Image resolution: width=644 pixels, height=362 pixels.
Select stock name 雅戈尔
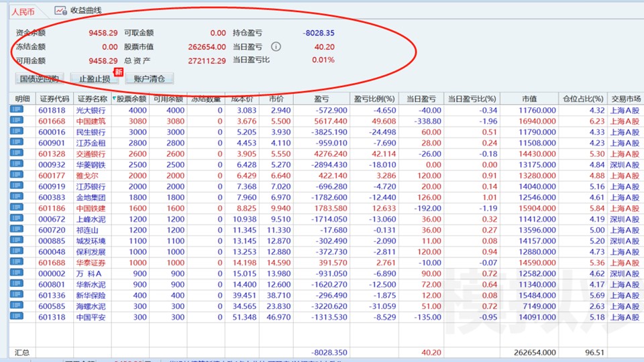87,176
